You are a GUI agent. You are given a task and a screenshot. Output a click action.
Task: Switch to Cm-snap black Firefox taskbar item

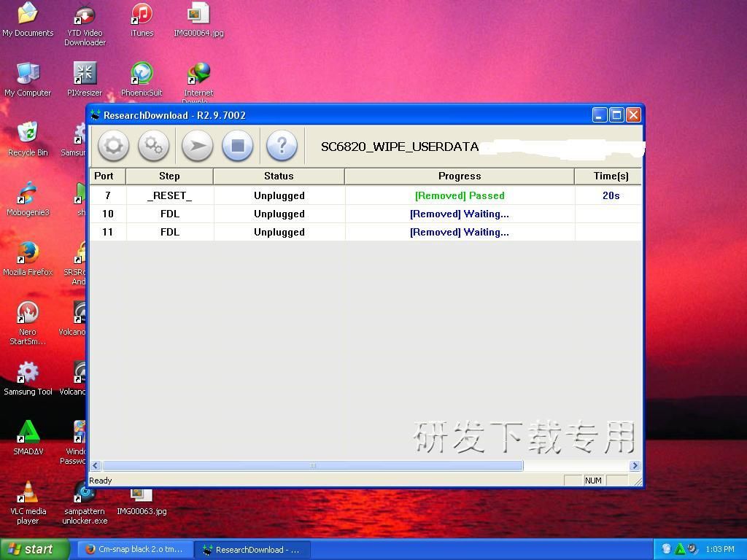(135, 549)
